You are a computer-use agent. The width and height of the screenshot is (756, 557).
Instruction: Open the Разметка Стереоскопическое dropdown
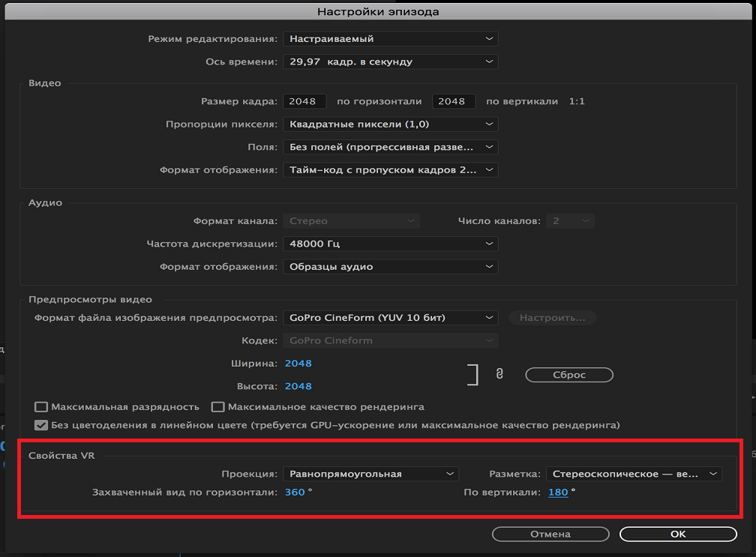(x=634, y=474)
